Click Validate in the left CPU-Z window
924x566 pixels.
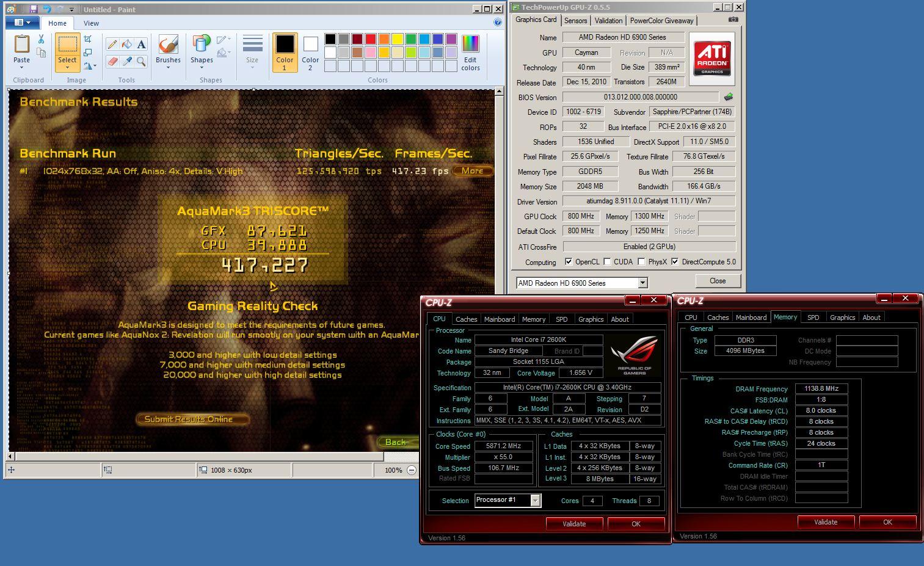coord(574,524)
